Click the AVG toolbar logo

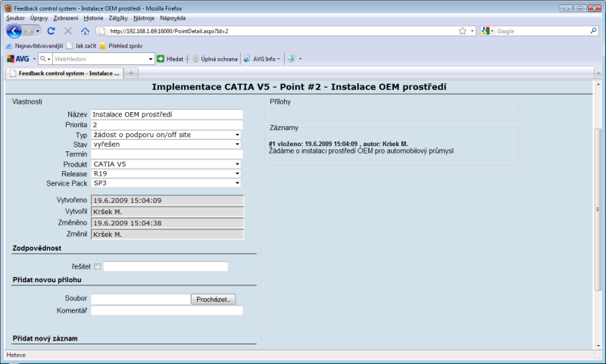pos(18,59)
